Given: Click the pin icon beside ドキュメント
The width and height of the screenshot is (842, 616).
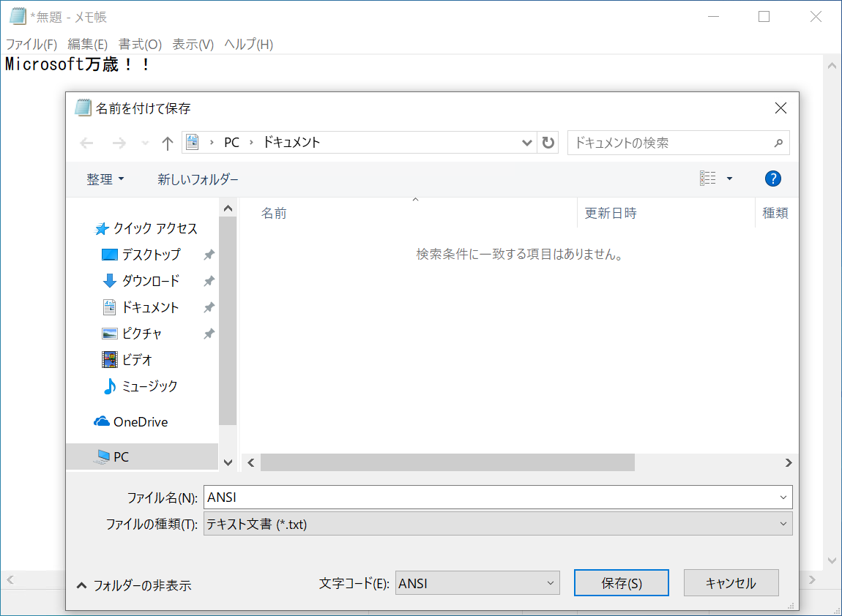Looking at the screenshot, I should pos(209,307).
